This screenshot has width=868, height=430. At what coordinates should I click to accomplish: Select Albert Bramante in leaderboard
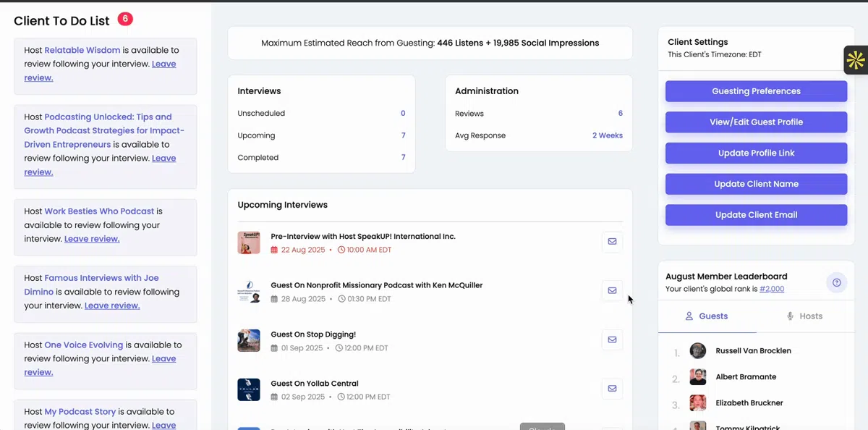746,377
